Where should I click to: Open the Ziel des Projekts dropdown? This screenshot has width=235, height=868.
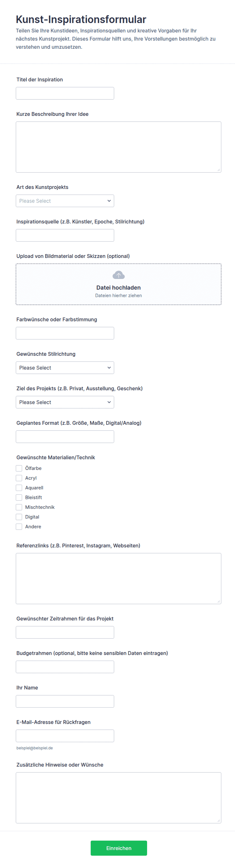click(65, 402)
